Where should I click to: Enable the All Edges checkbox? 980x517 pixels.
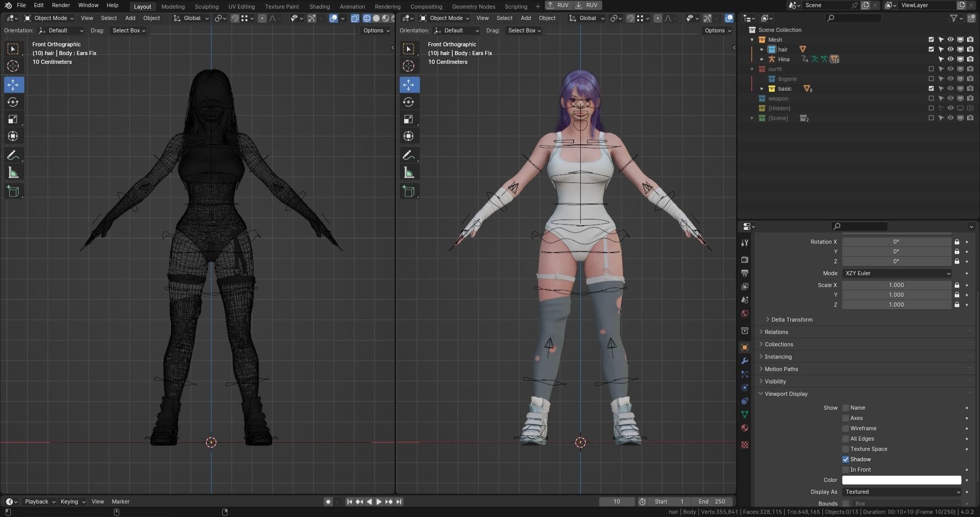coord(845,439)
